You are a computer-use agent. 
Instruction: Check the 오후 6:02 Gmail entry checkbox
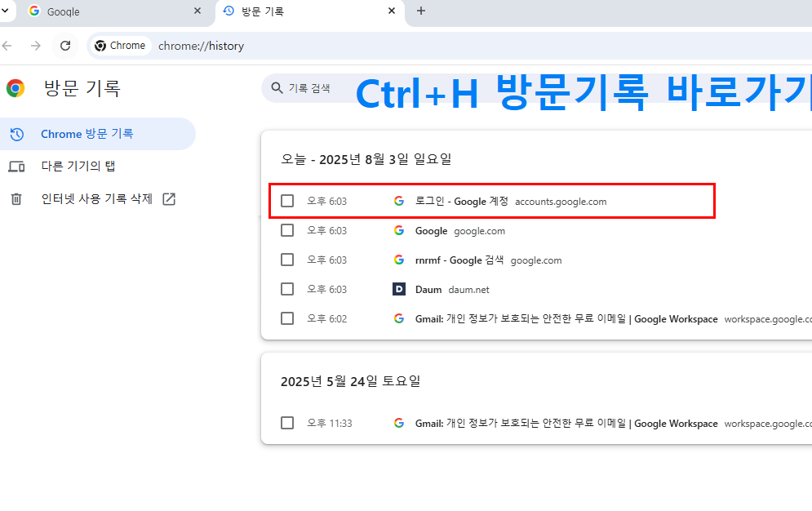pyautogui.click(x=287, y=318)
